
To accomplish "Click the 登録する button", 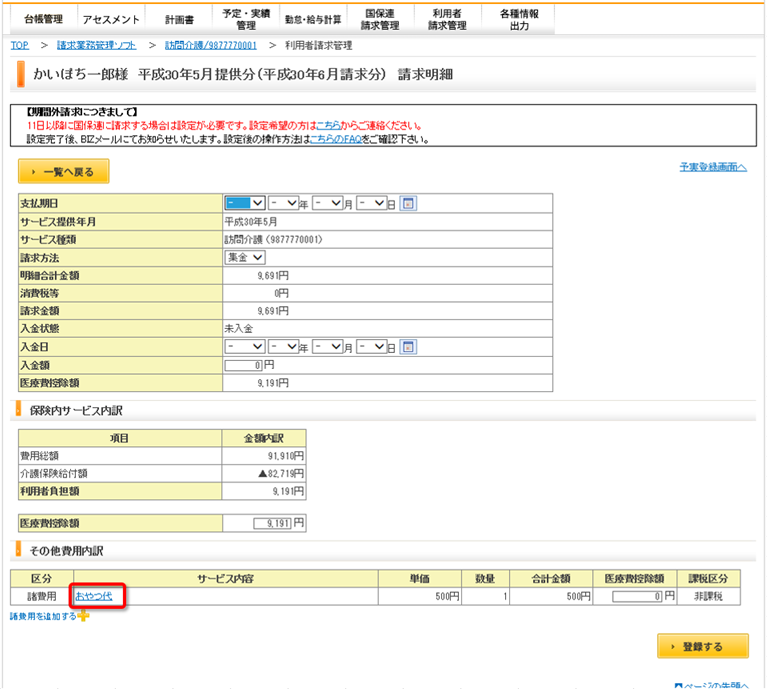I will pyautogui.click(x=703, y=646).
